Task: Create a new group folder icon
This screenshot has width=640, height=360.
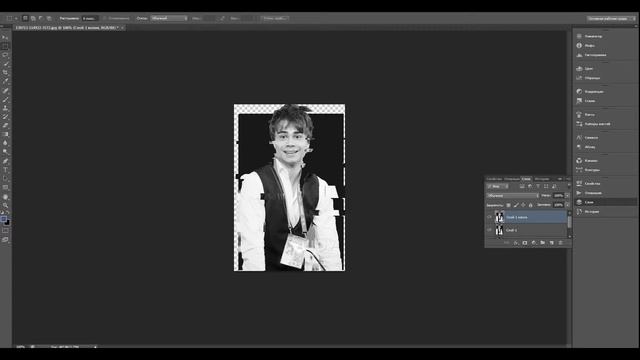Action: pos(542,243)
